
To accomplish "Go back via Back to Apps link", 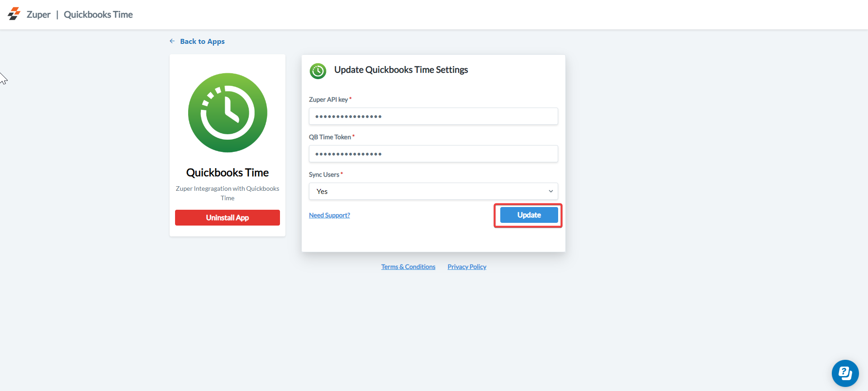I will [x=202, y=42].
